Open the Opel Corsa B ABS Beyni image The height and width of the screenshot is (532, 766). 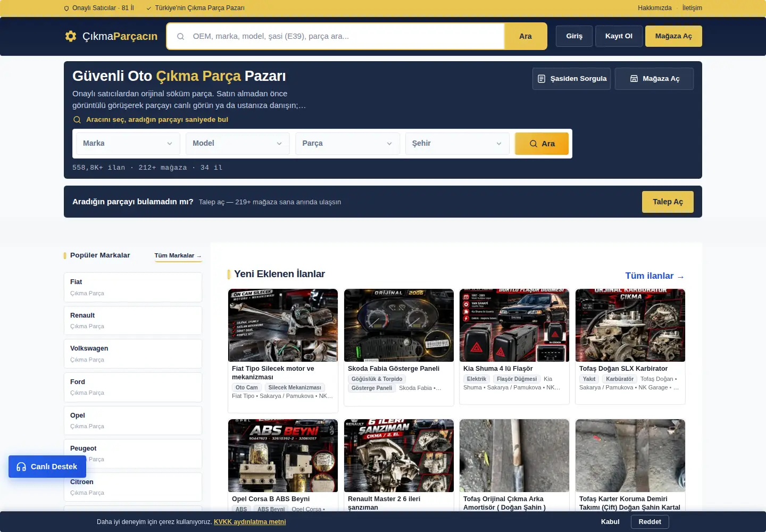[x=283, y=456]
